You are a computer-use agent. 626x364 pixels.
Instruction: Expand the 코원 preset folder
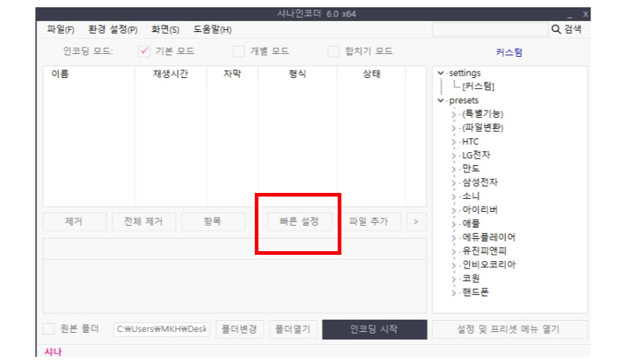[x=453, y=279]
